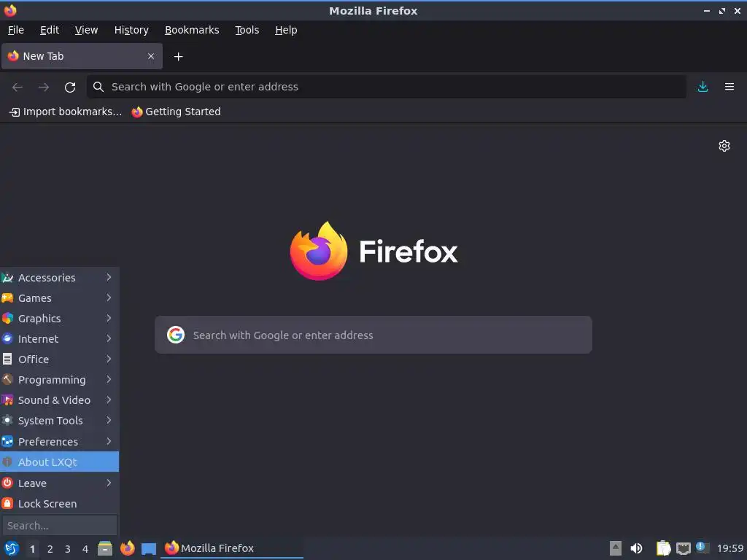
Task: Open the Help menu
Action: pyautogui.click(x=286, y=30)
